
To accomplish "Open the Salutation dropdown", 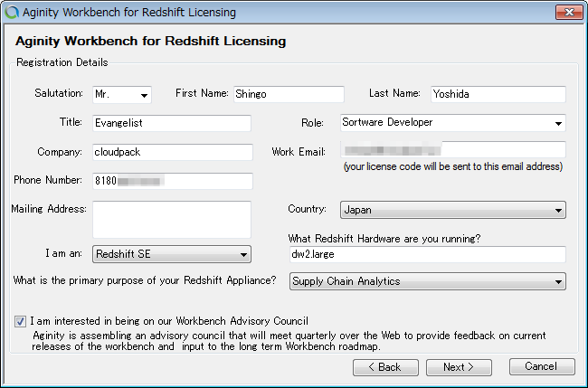I will 122,94.
